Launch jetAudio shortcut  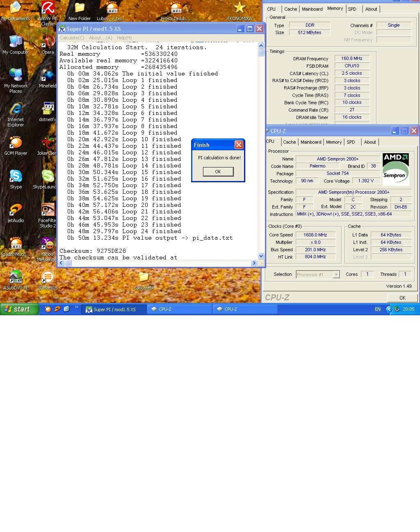(x=16, y=213)
